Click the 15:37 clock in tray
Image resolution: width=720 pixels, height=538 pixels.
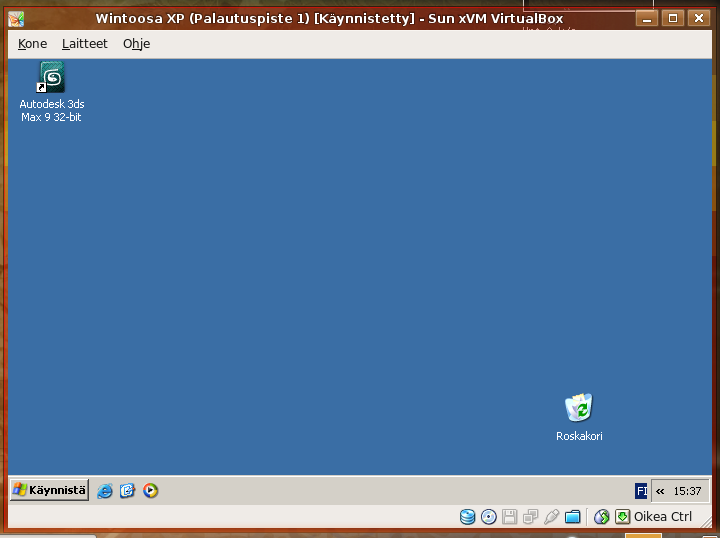[x=687, y=491]
